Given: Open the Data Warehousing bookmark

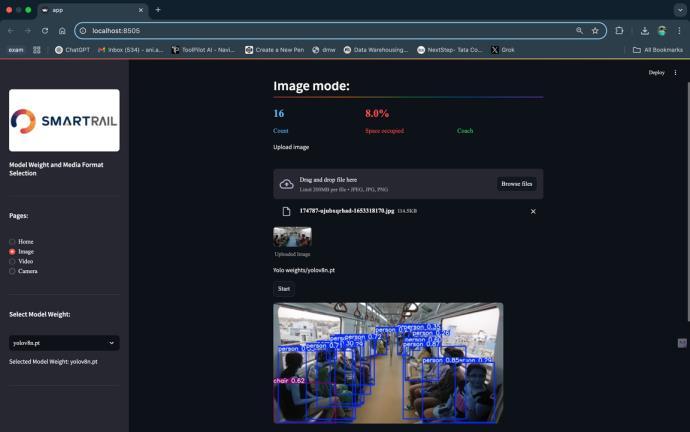Looking at the screenshot, I should [x=376, y=50].
